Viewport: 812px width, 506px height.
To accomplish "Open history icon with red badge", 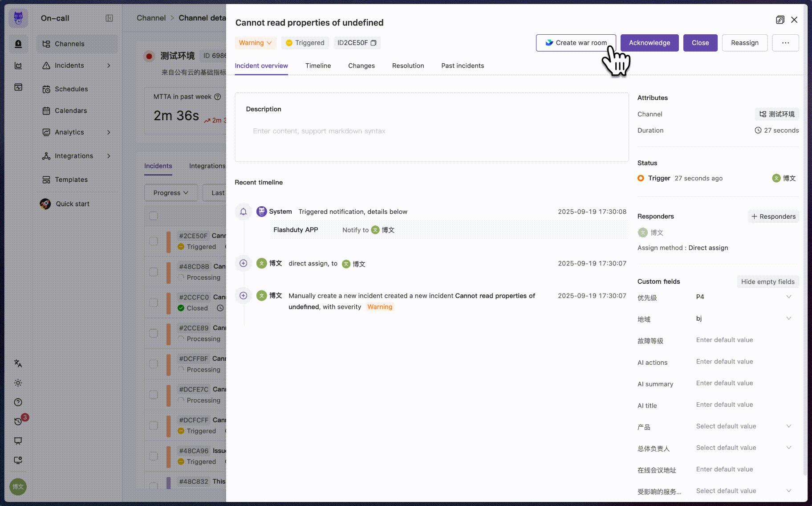I will point(18,421).
